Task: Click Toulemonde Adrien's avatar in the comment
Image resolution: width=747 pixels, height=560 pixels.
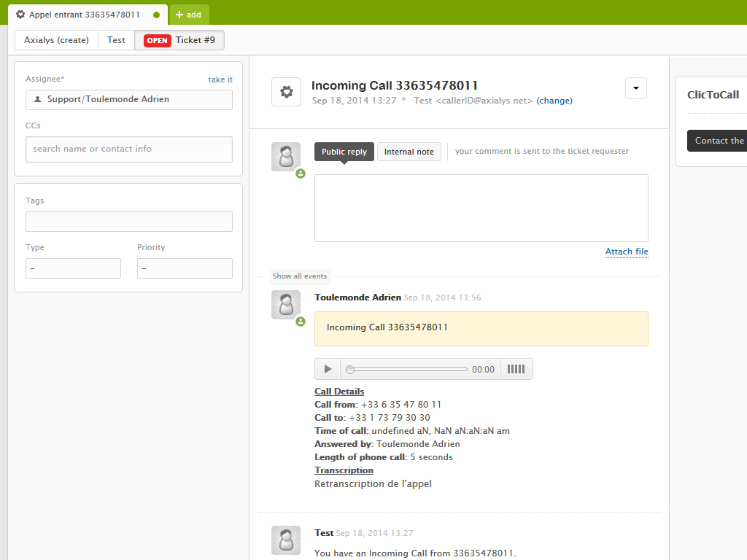Action: click(286, 305)
